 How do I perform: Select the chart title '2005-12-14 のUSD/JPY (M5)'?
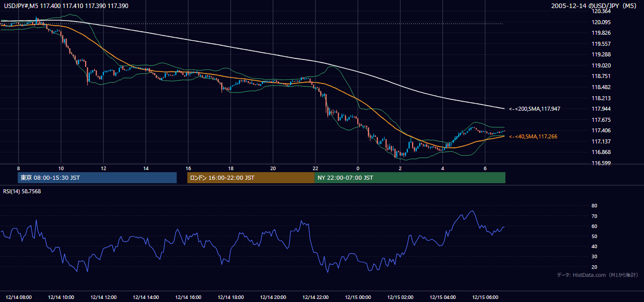pos(595,6)
